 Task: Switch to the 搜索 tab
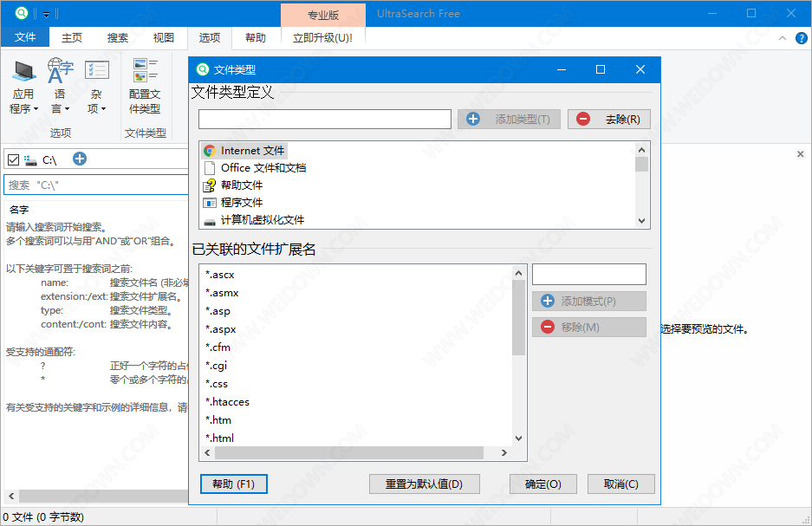(x=118, y=37)
